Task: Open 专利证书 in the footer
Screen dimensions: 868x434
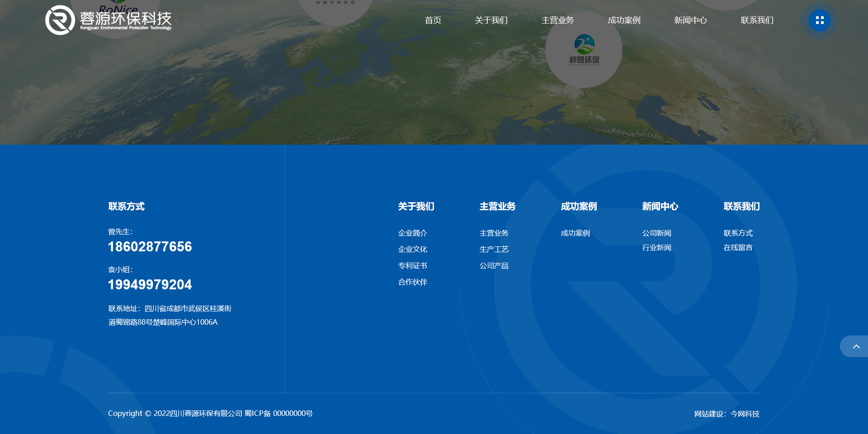Action: 412,266
